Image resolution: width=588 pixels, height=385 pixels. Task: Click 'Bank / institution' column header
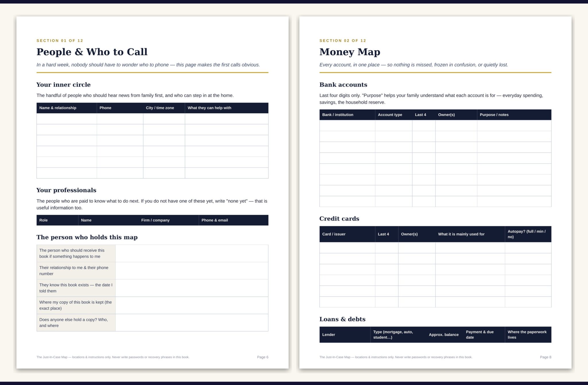point(347,115)
